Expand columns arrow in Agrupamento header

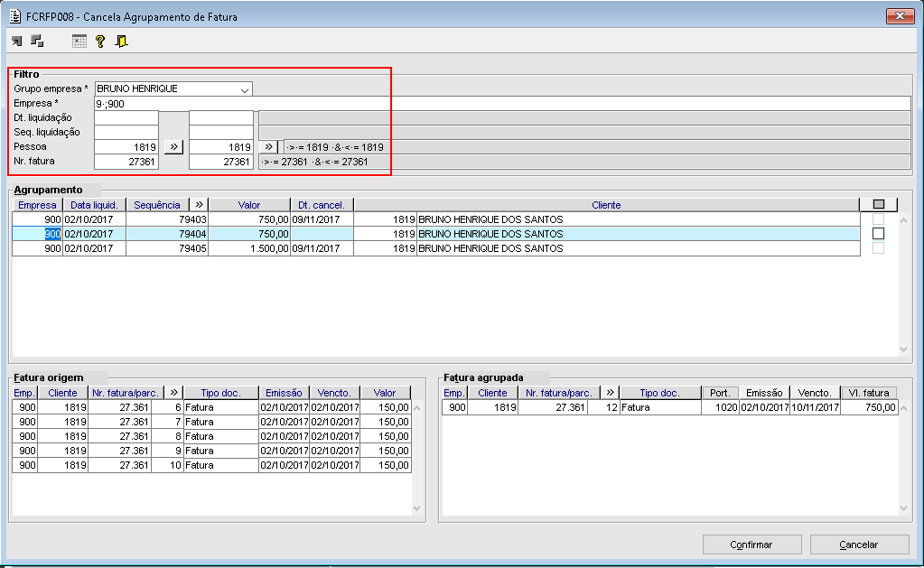click(200, 205)
